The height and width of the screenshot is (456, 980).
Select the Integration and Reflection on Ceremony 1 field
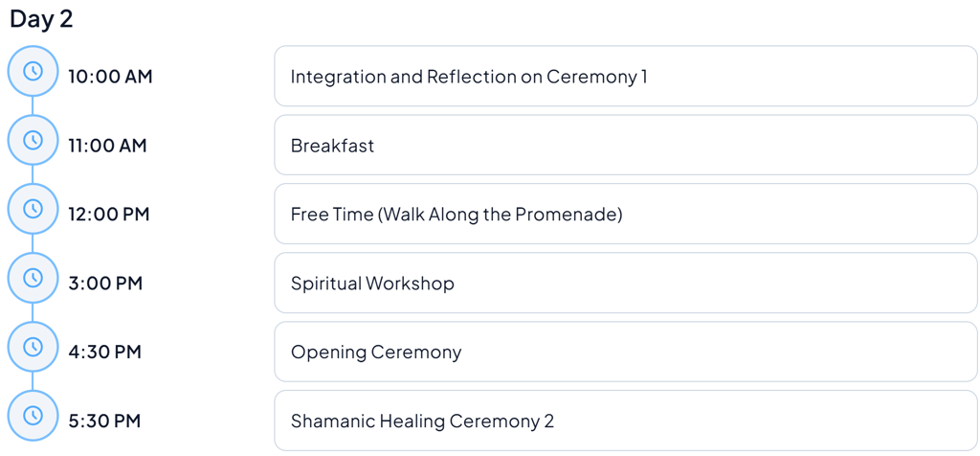[x=625, y=77]
